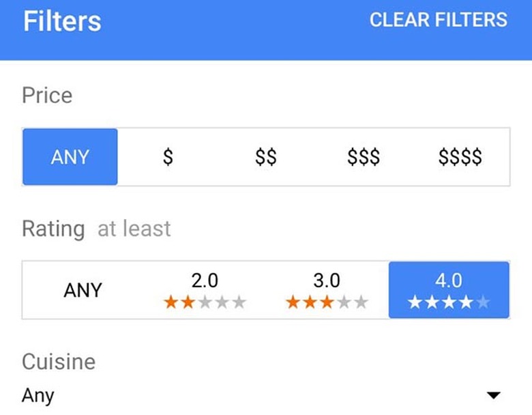Expand the Cuisine dropdown arrow
This screenshot has height=415, width=532.
(x=493, y=395)
